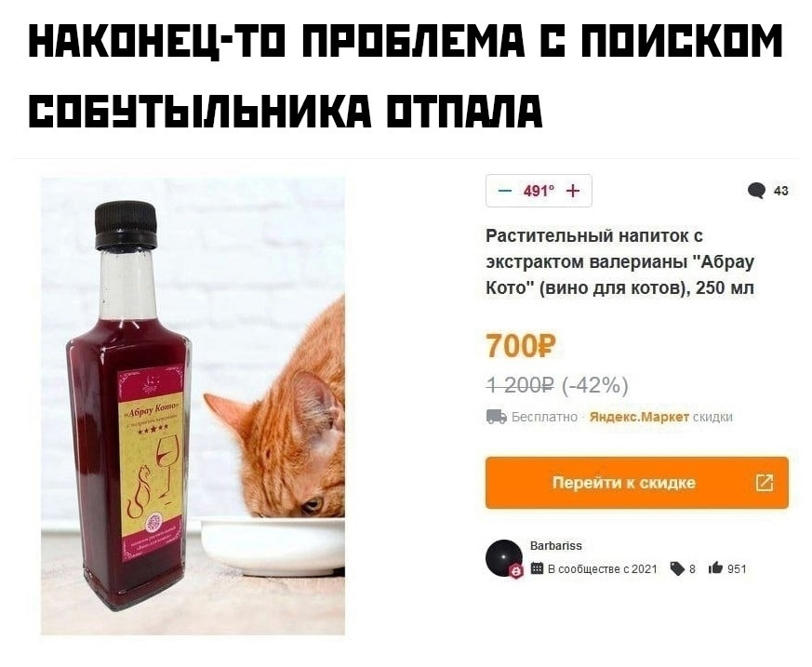Image resolution: width=812 pixels, height=667 pixels.
Task: Click the tag icon next to 8
Action: (677, 568)
